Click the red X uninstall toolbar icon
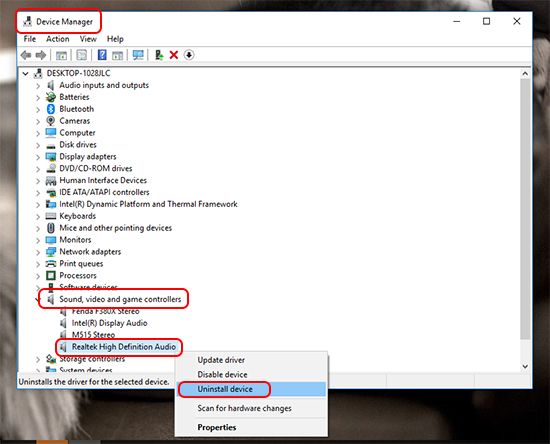 pyautogui.click(x=174, y=55)
